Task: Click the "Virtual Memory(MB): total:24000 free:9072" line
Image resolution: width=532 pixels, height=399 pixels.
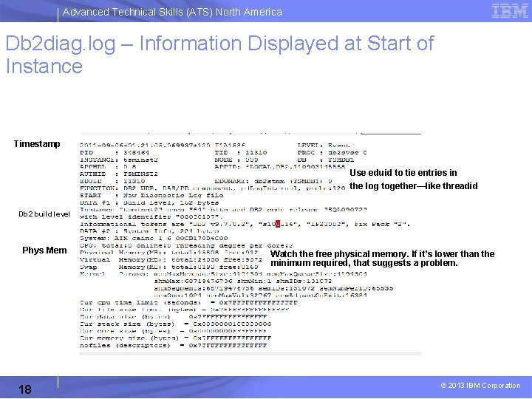Action: tap(171, 259)
